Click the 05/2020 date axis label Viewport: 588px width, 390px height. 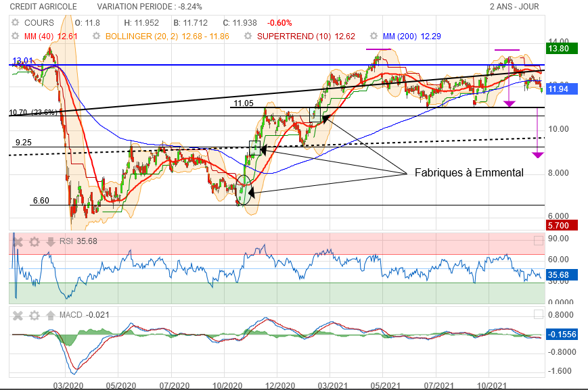(120, 385)
